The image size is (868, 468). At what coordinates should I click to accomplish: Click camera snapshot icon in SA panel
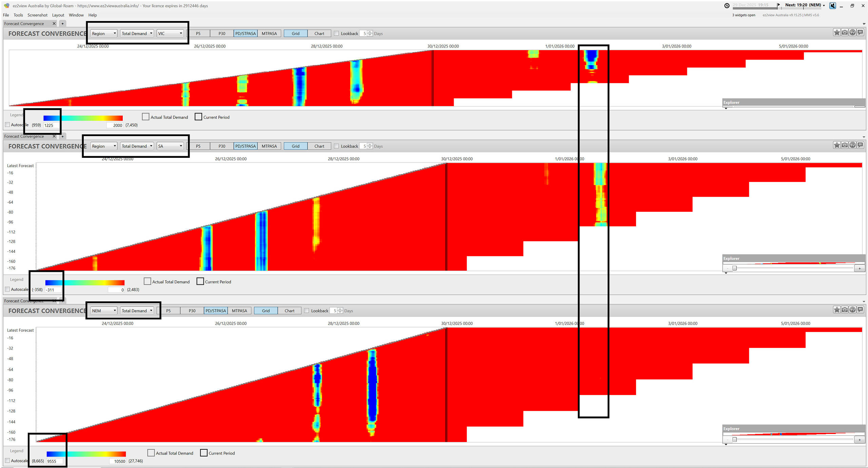844,145
